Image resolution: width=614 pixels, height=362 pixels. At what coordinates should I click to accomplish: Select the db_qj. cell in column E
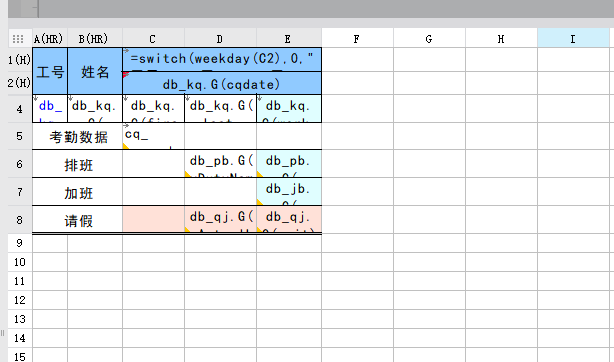[289, 219]
